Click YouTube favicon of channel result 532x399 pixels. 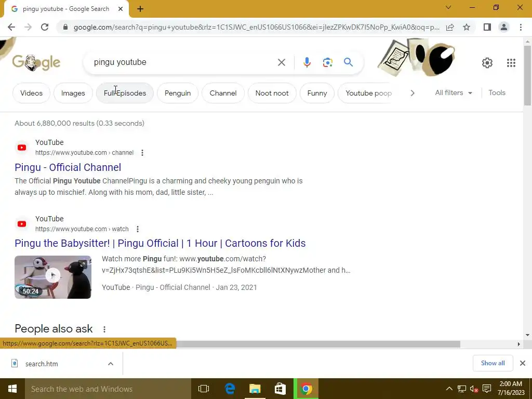pyautogui.click(x=22, y=148)
